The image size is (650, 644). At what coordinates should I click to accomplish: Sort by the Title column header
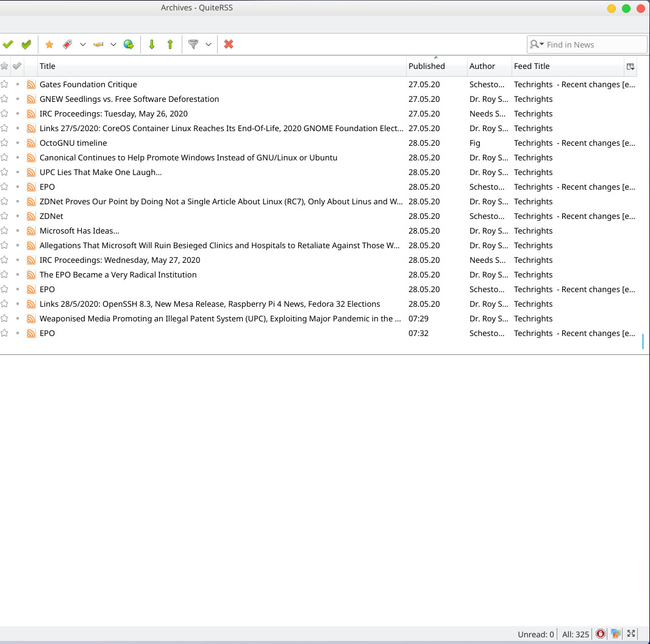(x=222, y=66)
